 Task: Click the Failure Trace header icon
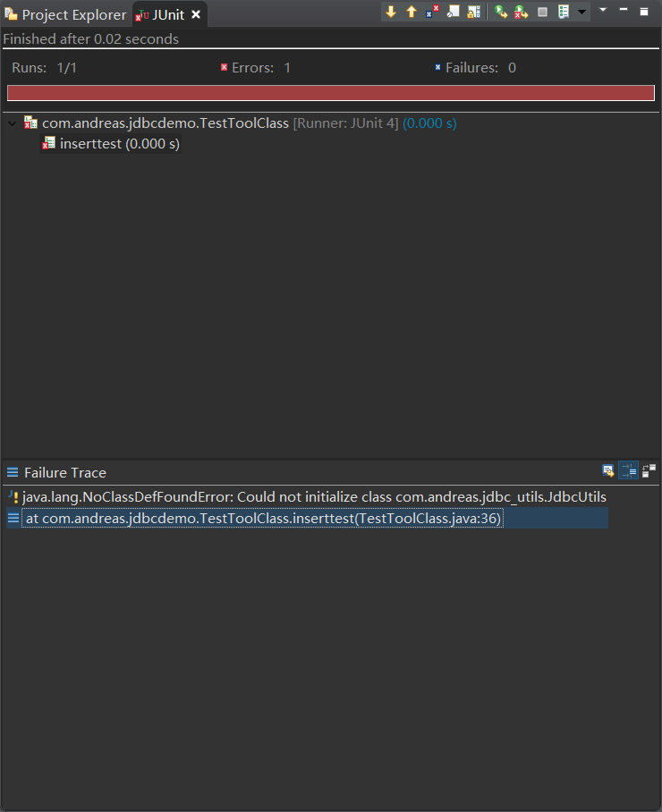[13, 472]
